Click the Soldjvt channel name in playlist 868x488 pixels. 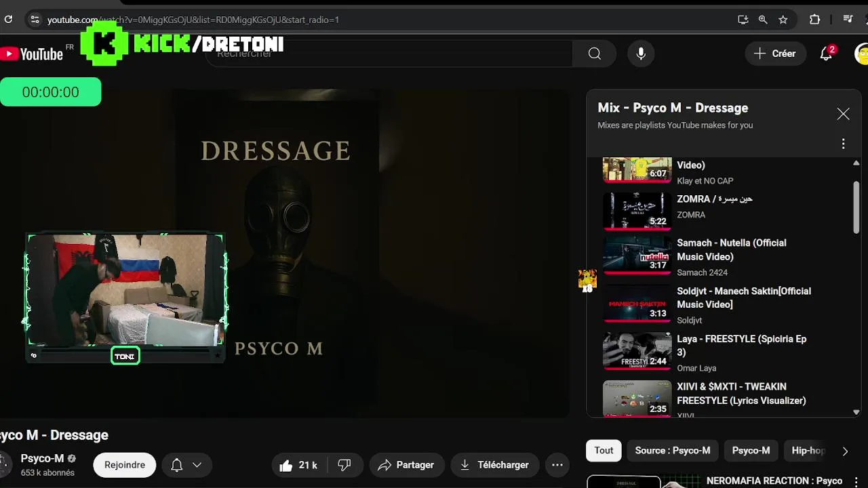pyautogui.click(x=690, y=321)
